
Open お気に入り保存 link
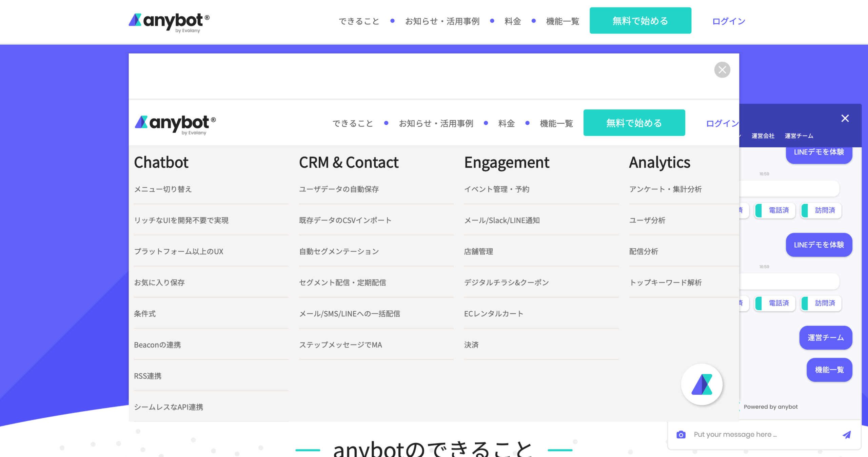tap(159, 283)
